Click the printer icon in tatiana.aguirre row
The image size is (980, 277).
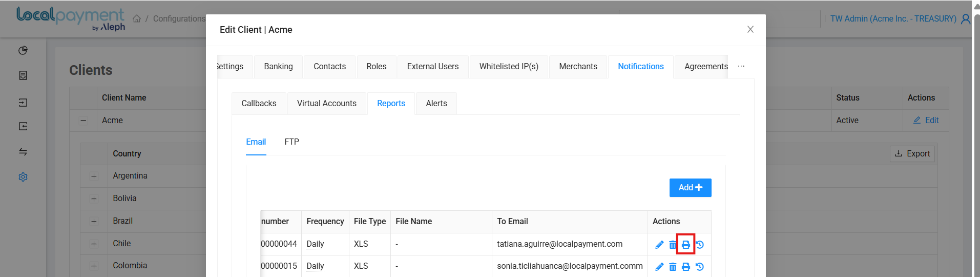point(686,245)
